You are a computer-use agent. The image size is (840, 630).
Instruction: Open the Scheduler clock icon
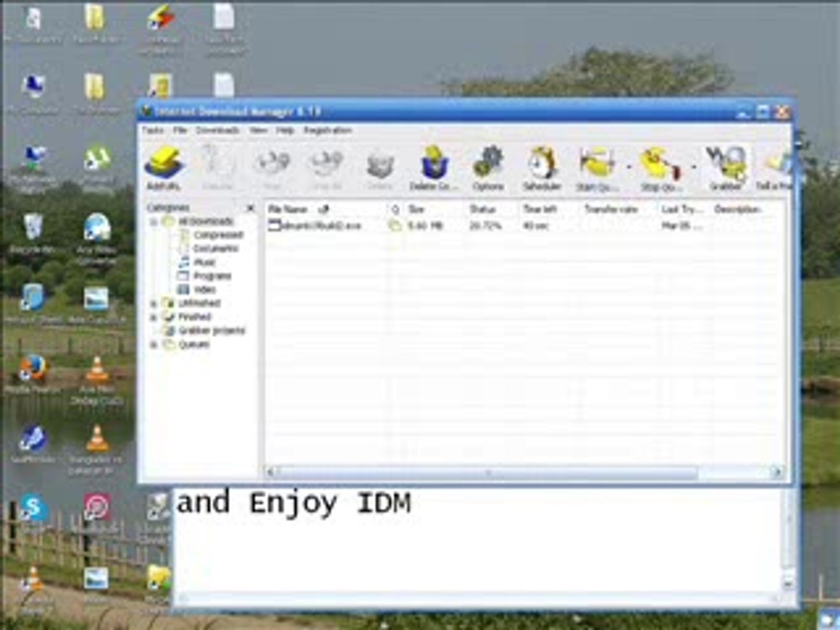click(x=542, y=169)
